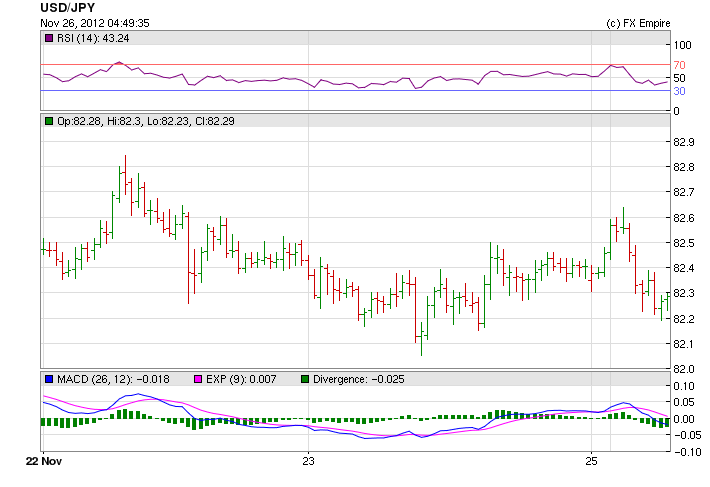Click the 82.3 price axis label

684,293
